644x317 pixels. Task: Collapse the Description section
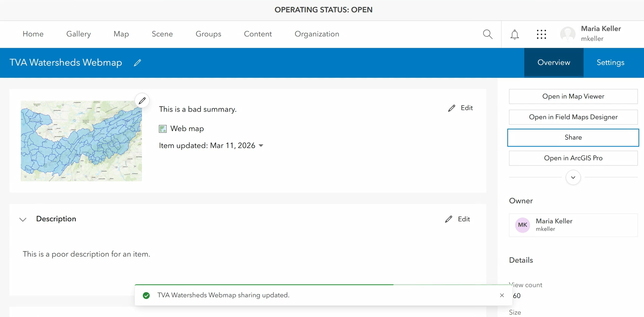click(23, 219)
